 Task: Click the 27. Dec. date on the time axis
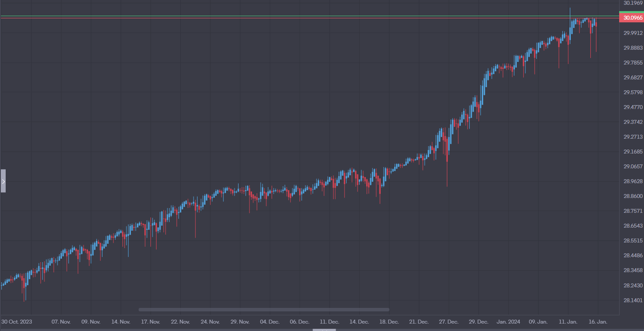pos(449,322)
